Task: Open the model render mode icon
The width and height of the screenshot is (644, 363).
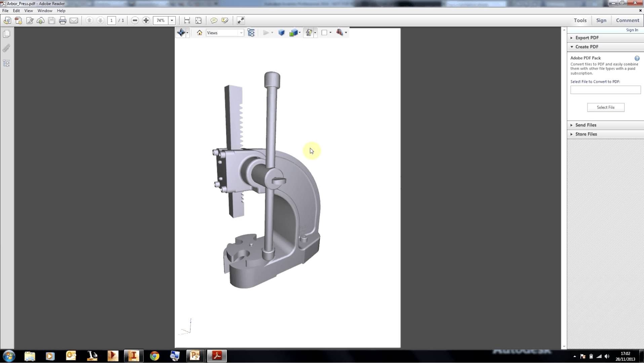Action: pyautogui.click(x=293, y=33)
